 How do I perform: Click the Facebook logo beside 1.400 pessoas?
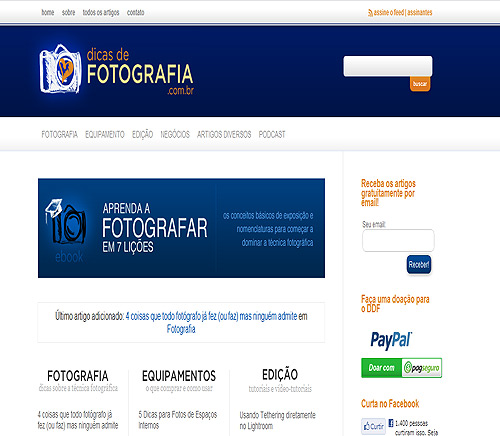tap(391, 423)
